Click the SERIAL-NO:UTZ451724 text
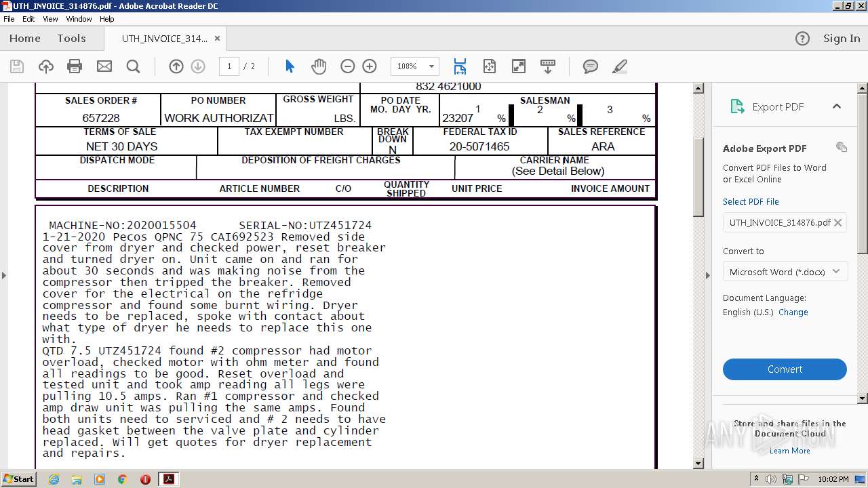 [x=305, y=225]
